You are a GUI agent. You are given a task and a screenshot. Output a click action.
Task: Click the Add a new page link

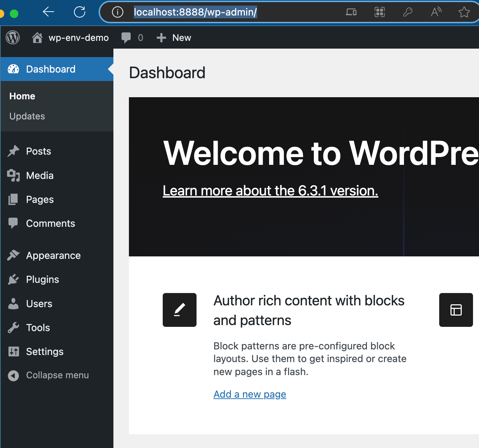(x=250, y=394)
